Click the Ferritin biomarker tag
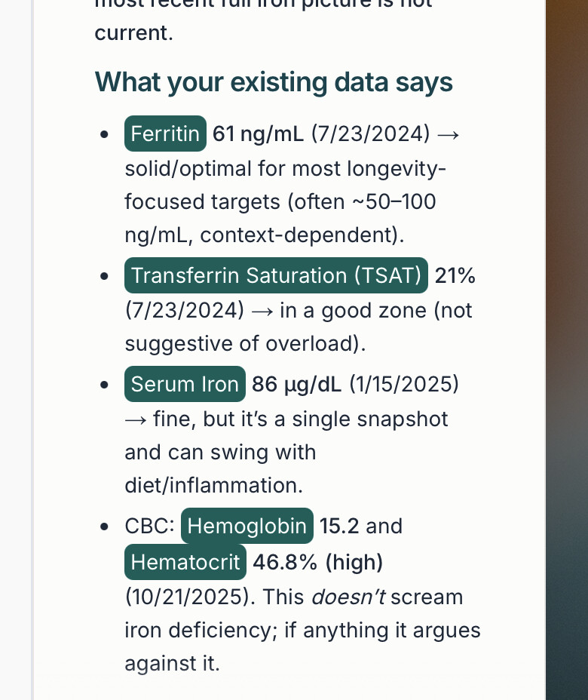Screen dimensions: 588x700 (165, 134)
